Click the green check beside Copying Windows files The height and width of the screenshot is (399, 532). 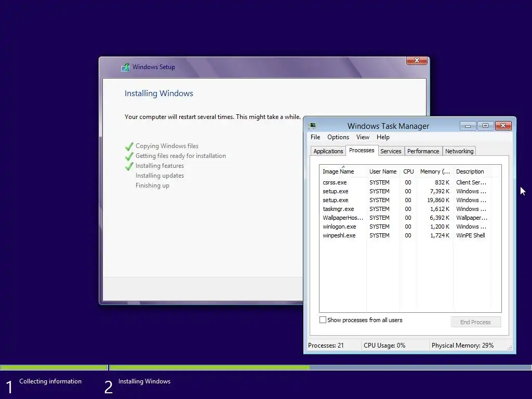(129, 146)
